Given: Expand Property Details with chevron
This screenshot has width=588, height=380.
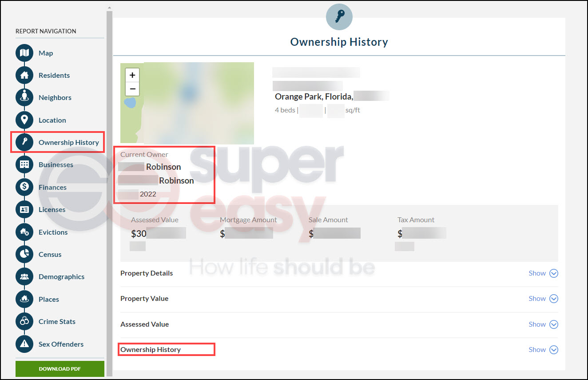Looking at the screenshot, I should coord(554,273).
